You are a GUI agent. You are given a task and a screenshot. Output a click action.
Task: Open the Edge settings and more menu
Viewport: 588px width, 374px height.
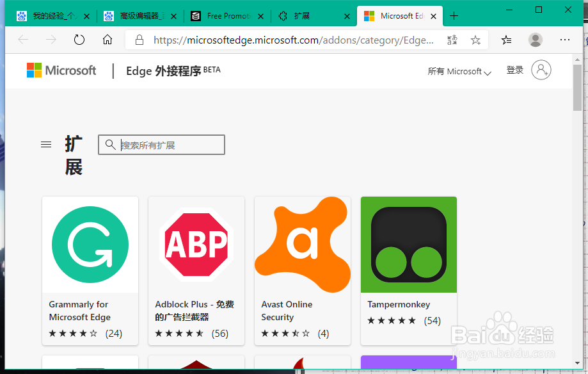[x=565, y=40]
